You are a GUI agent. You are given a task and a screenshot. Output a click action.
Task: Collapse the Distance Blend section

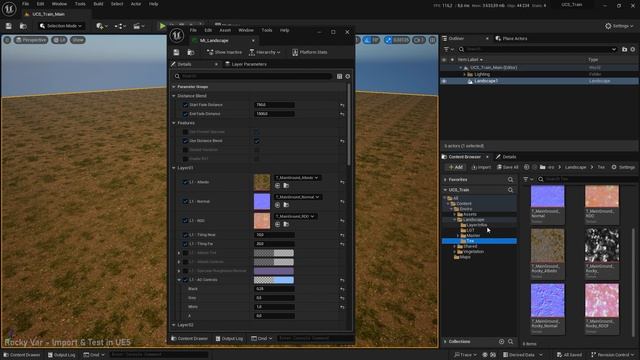click(x=174, y=96)
